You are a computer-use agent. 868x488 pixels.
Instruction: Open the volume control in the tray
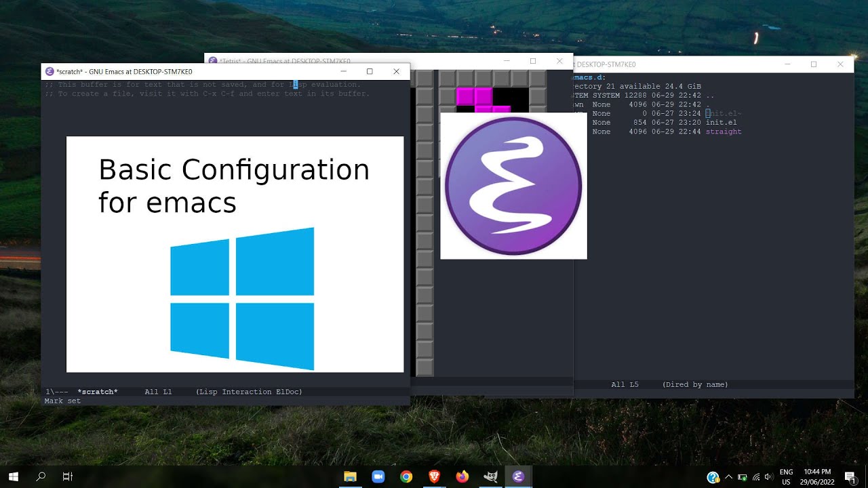(768, 477)
